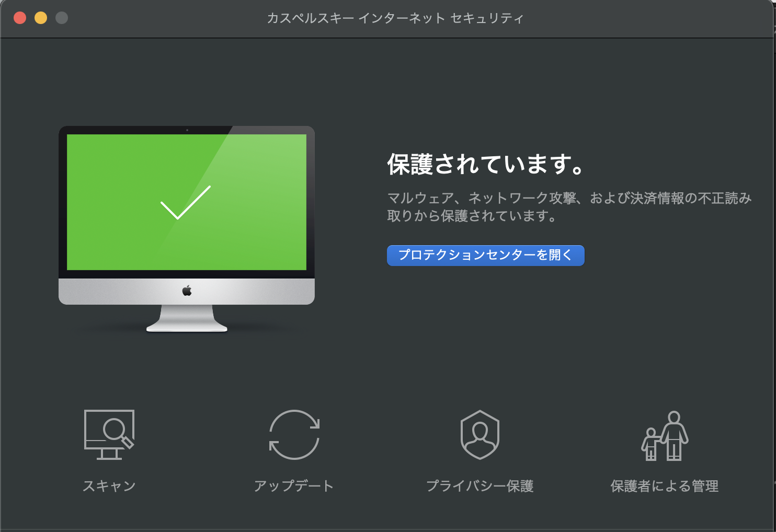Click the camera dot above the iMac screen
Viewport: 776px width, 532px height.
pyautogui.click(x=187, y=130)
